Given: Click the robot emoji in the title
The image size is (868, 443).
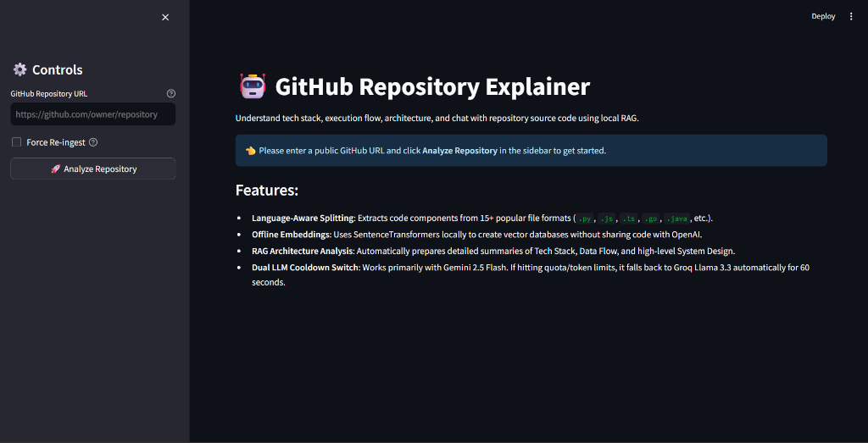Looking at the screenshot, I should (x=253, y=86).
